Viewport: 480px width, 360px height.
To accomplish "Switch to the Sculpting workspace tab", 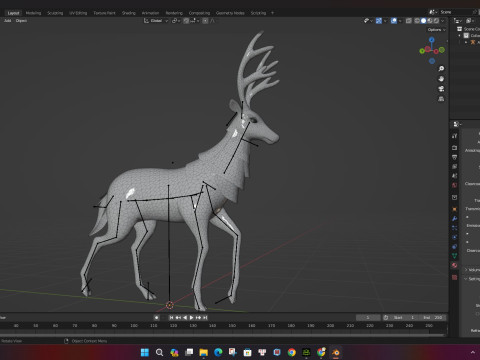I will (x=55, y=13).
